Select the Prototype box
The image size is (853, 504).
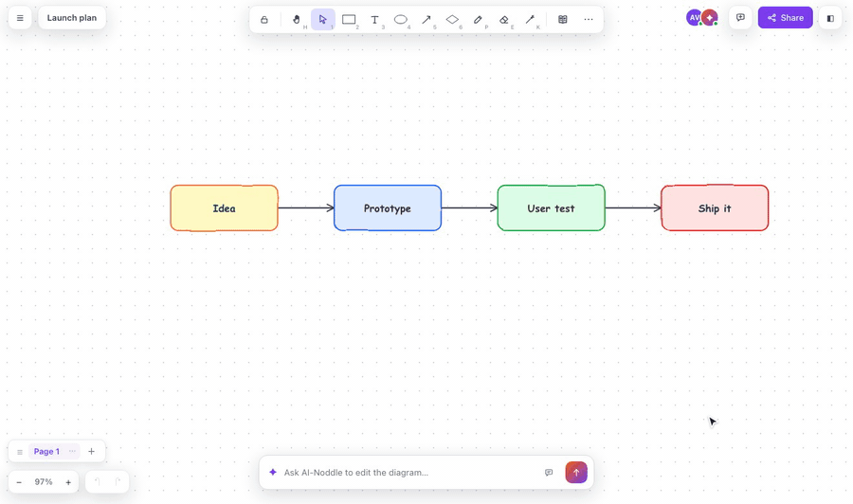pyautogui.click(x=388, y=208)
